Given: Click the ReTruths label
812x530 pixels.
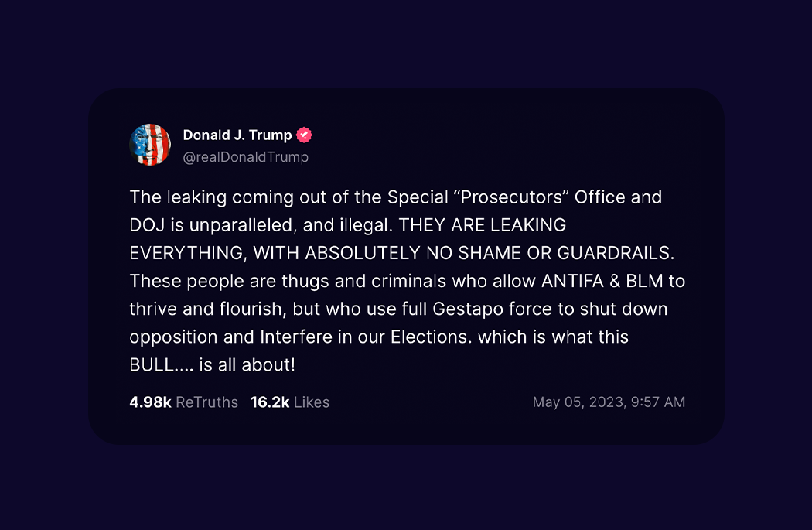Looking at the screenshot, I should 207,402.
